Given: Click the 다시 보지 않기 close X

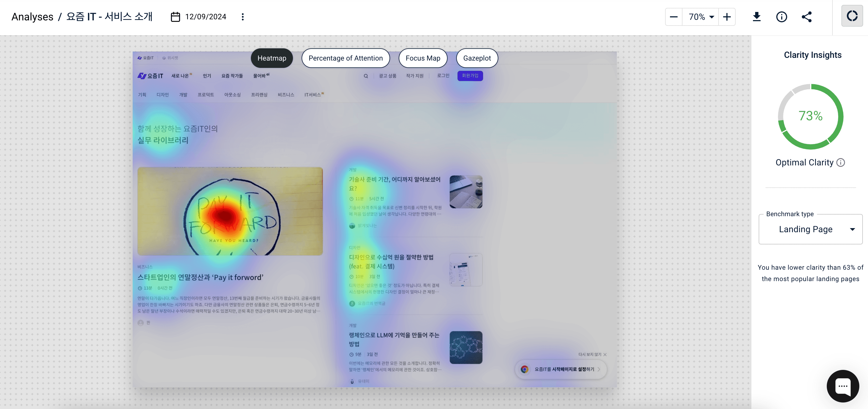Looking at the screenshot, I should pyautogui.click(x=605, y=354).
